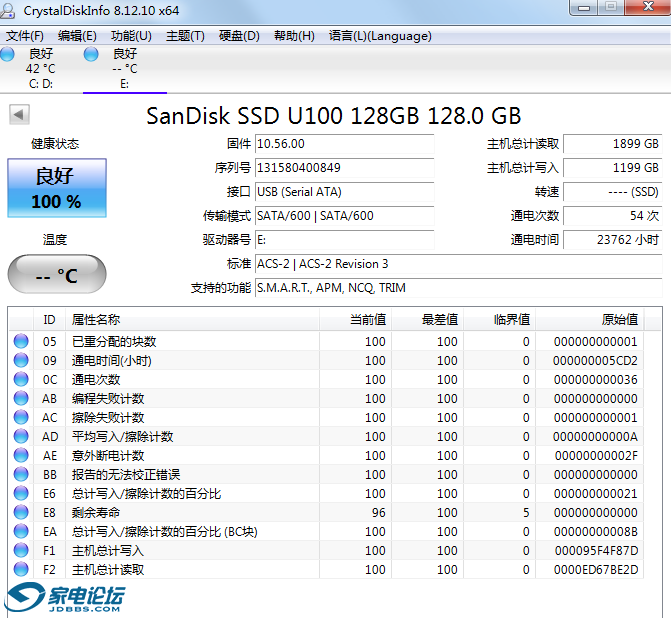Click status orb for attribute AC
The width and height of the screenshot is (671, 618).
[x=21, y=417]
